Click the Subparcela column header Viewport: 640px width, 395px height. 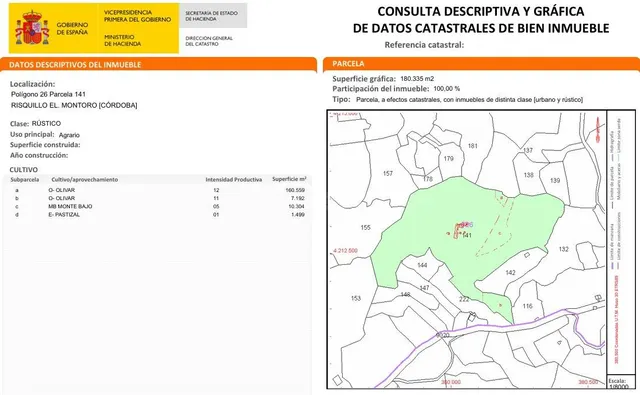(x=25, y=180)
